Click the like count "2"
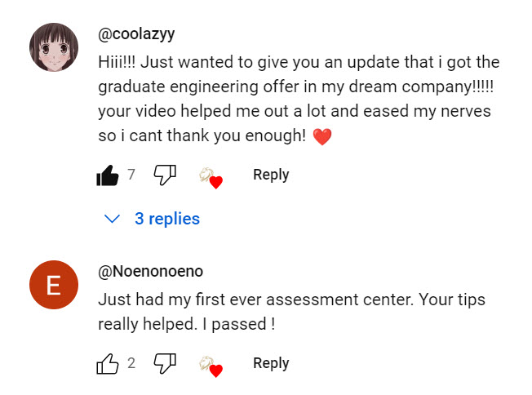The image size is (532, 395). pyautogui.click(x=131, y=363)
